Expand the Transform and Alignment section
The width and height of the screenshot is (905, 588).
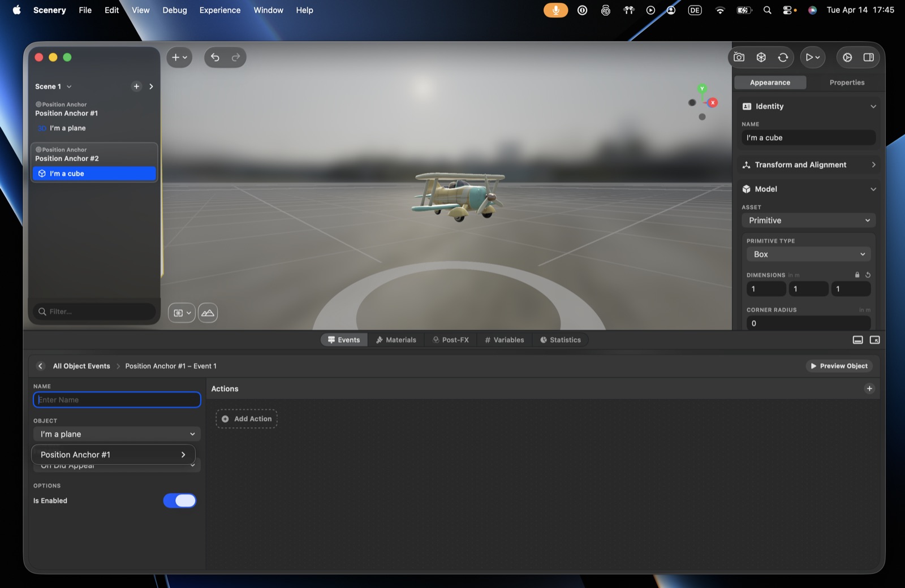809,165
